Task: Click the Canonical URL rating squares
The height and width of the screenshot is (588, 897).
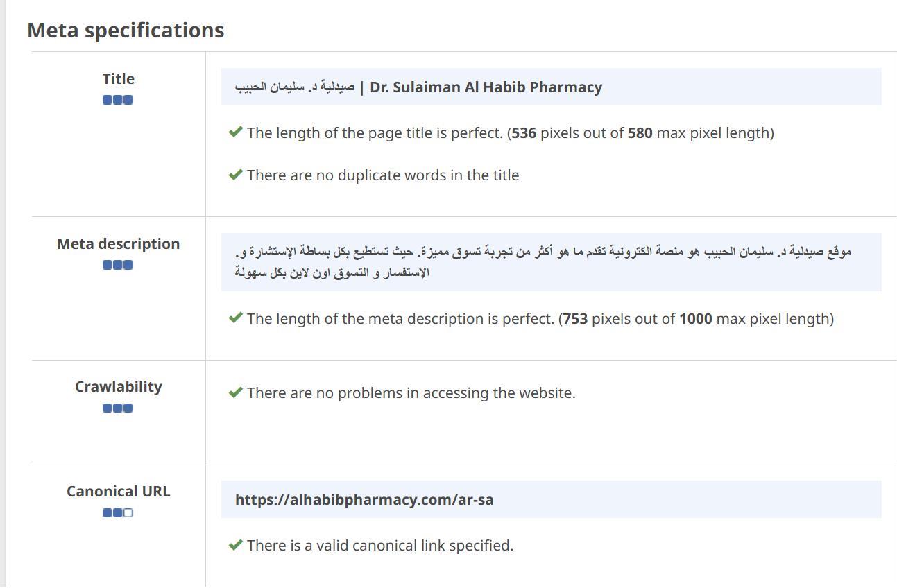Action: pyautogui.click(x=118, y=513)
